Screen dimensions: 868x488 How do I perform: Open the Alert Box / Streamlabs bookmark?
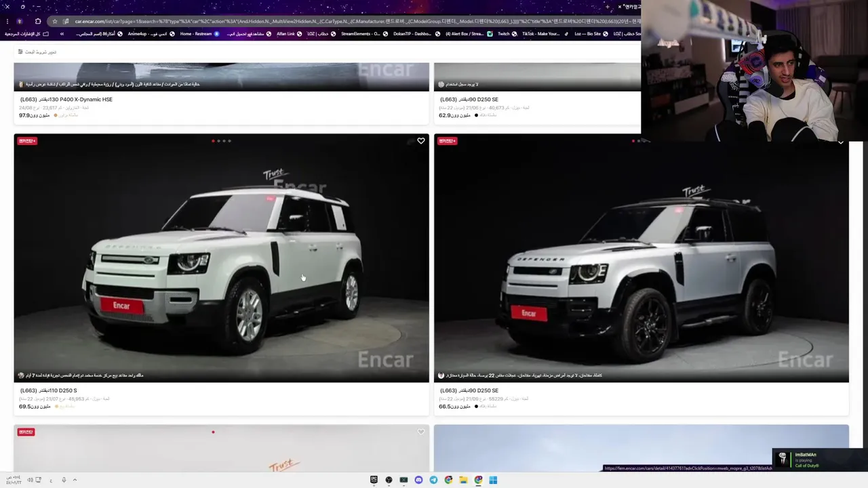(469, 34)
